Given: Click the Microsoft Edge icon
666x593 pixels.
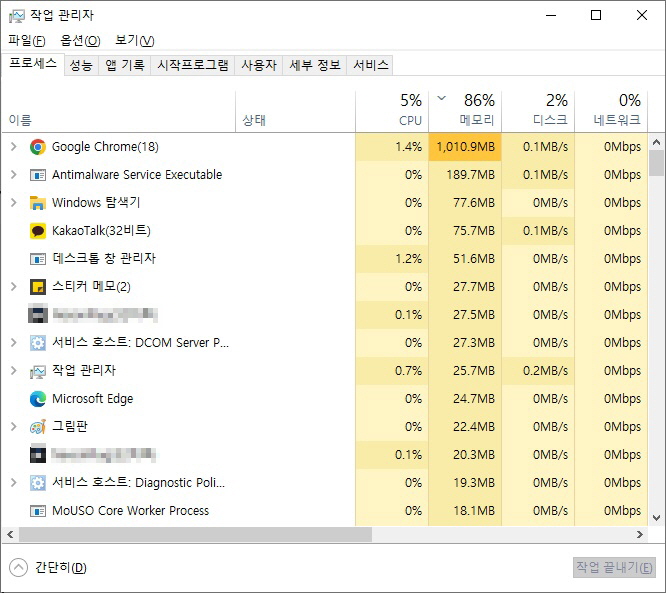Looking at the screenshot, I should click(38, 399).
